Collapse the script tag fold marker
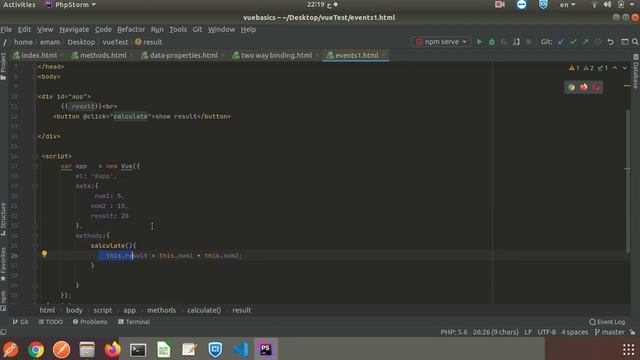 35,156
